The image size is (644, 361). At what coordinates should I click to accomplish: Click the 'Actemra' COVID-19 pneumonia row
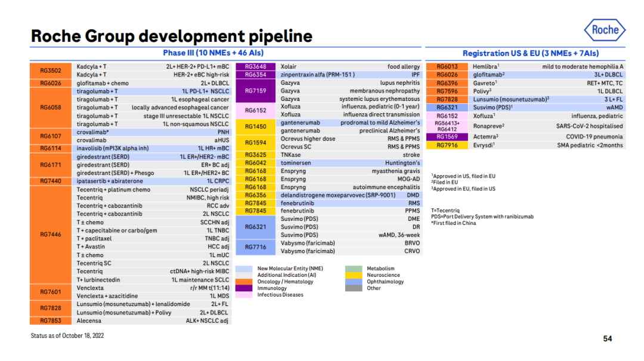coord(547,137)
